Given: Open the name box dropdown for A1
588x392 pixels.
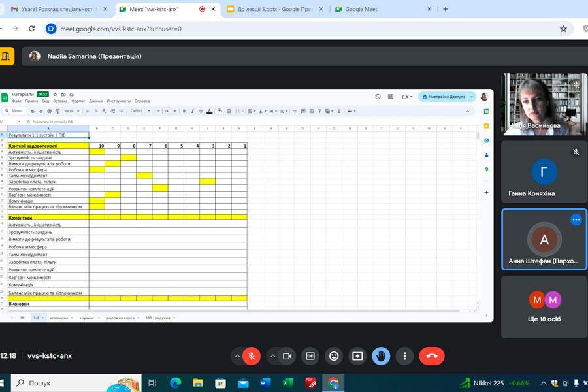Looking at the screenshot, I should click(x=19, y=122).
